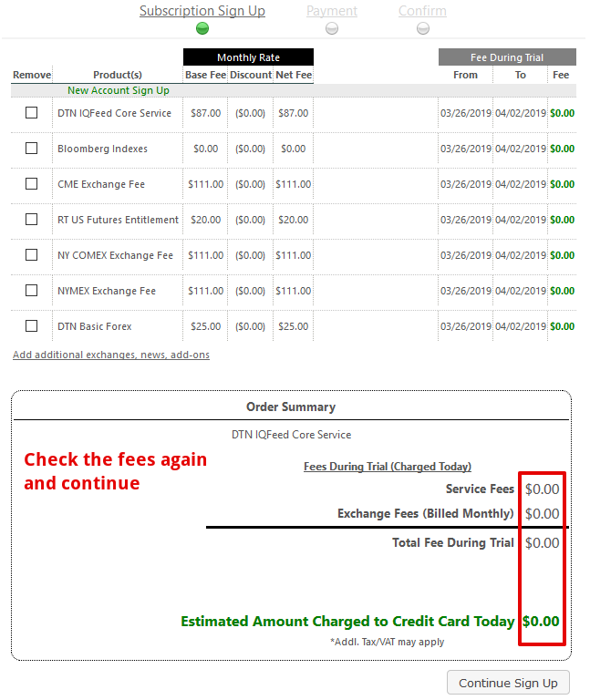
Task: Open the Subscription Sign Up step tab
Action: pos(202,11)
